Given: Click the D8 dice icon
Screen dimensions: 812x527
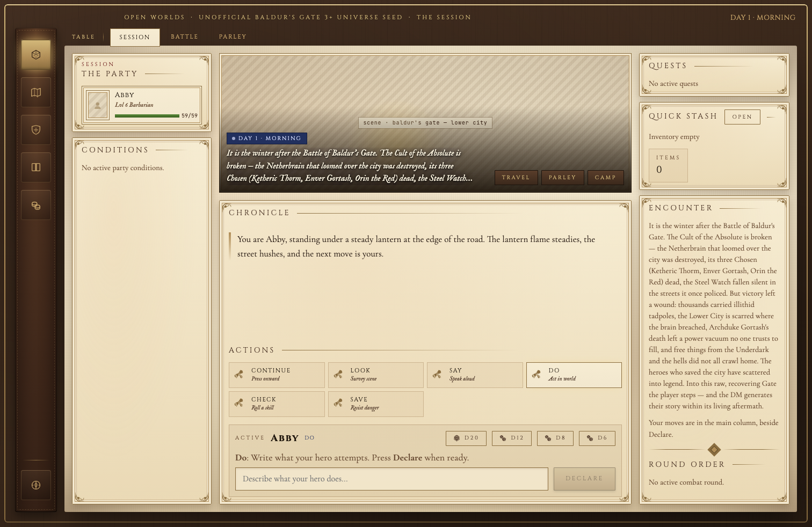Looking at the screenshot, I should [548, 438].
